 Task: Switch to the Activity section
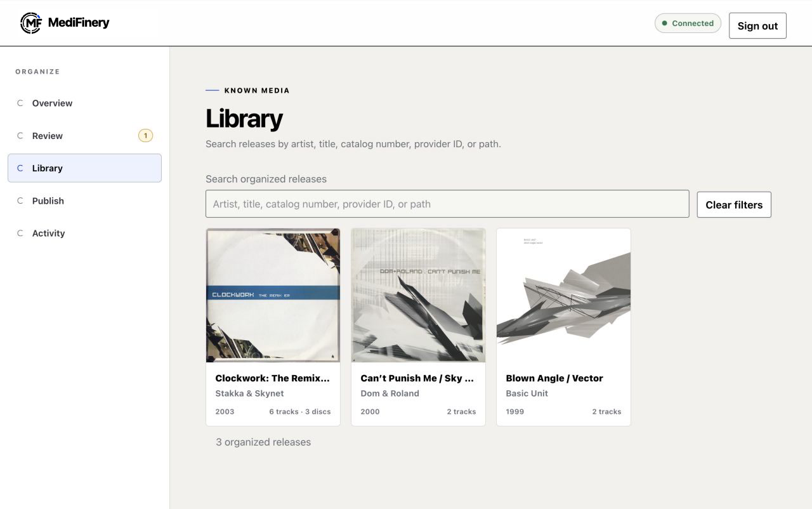[84, 233]
